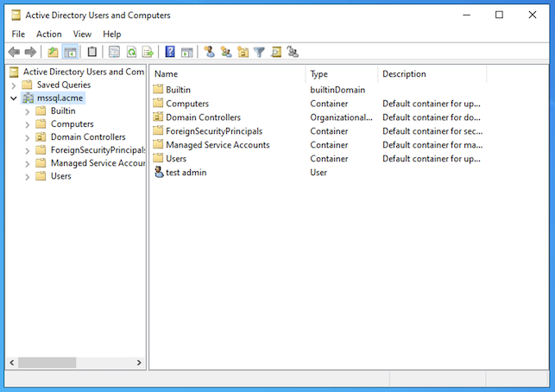Open filter options with funnel icon
The image size is (555, 392).
[x=259, y=52]
